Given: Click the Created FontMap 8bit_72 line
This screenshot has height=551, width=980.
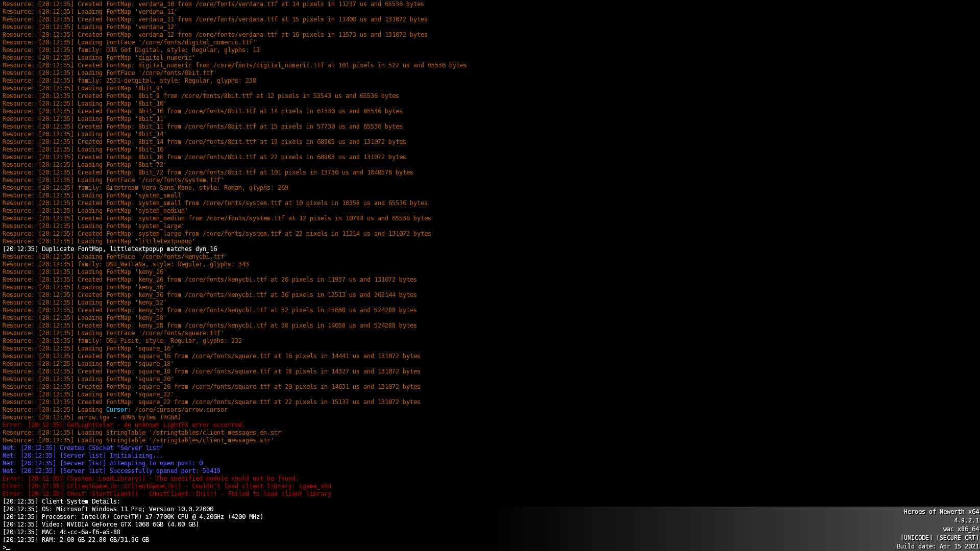Looking at the screenshot, I should (208, 172).
